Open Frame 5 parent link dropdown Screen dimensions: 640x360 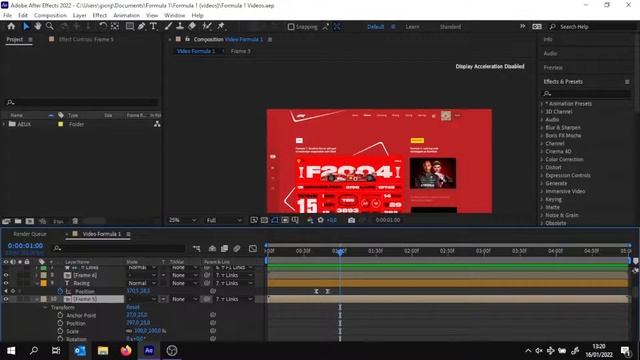click(x=234, y=299)
